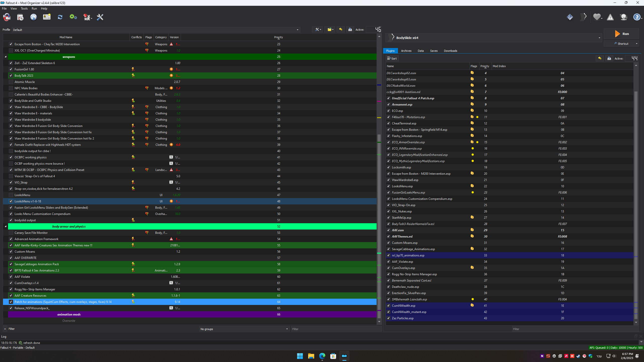This screenshot has height=362, width=644.
Task: Open the Tools menu
Action: tap(24, 8)
